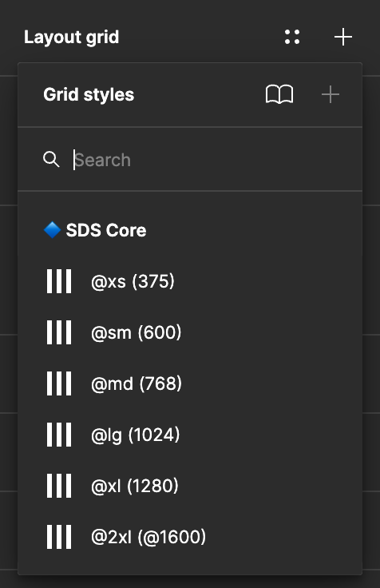Open the team library book icon
380x588 pixels.
click(279, 94)
